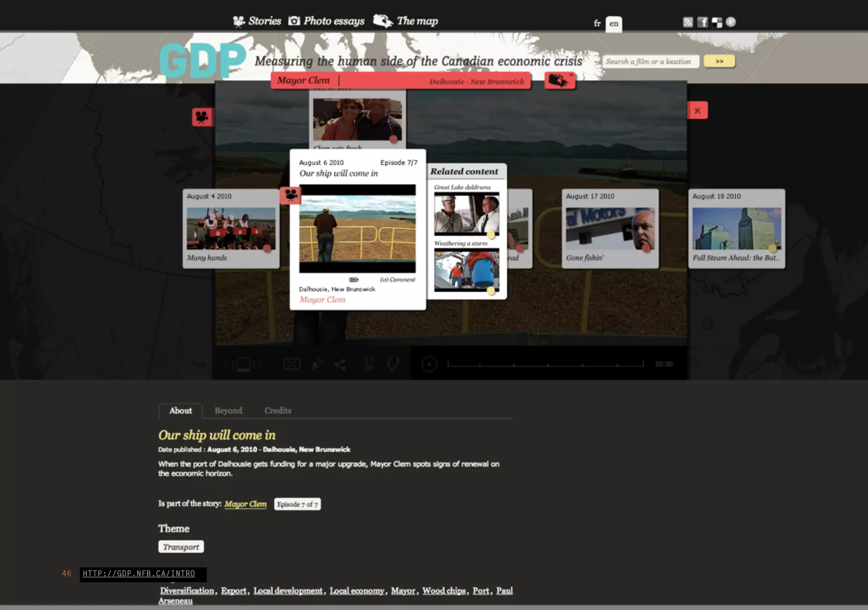Follow the Mayor Clem story link
Screen dimensions: 868x610
pyautogui.click(x=245, y=504)
